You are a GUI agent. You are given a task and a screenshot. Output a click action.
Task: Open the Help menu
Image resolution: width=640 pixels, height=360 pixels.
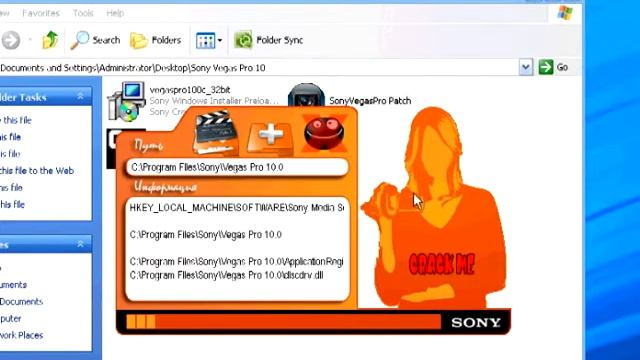115,13
